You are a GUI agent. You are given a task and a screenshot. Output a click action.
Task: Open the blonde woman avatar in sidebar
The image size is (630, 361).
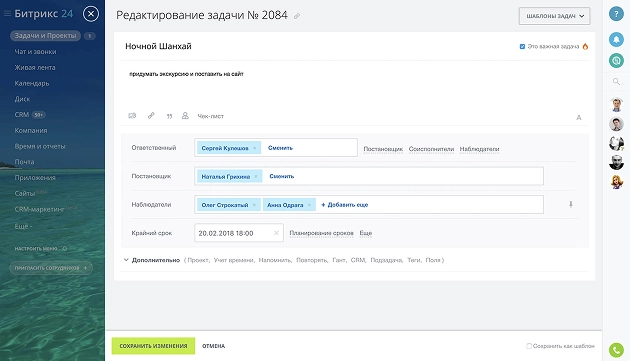pyautogui.click(x=616, y=182)
